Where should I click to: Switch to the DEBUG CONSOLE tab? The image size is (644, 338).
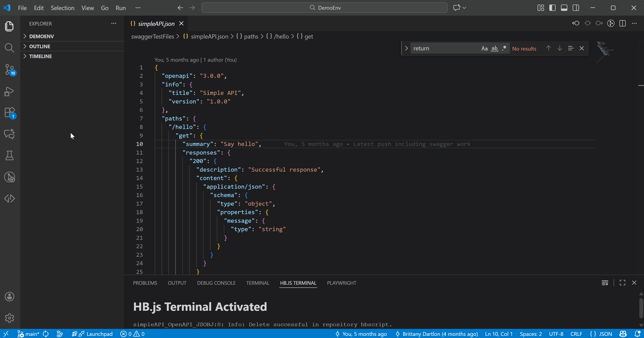[216, 283]
